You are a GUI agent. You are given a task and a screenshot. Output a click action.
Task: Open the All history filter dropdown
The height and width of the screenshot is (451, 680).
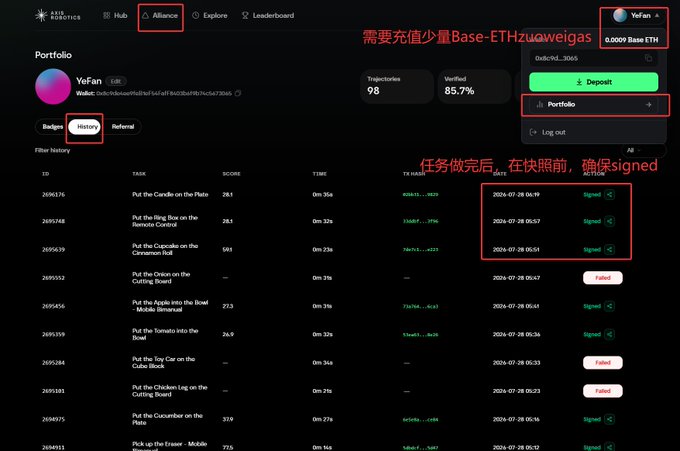(644, 150)
